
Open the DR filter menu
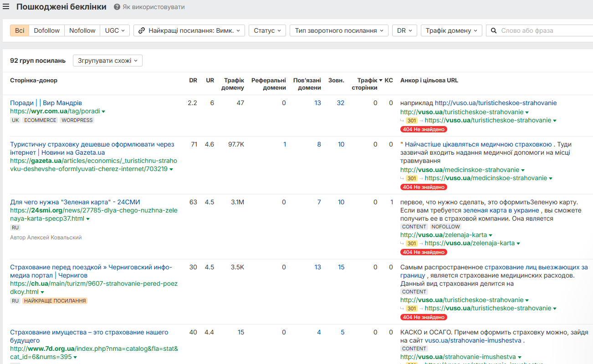[x=404, y=30]
